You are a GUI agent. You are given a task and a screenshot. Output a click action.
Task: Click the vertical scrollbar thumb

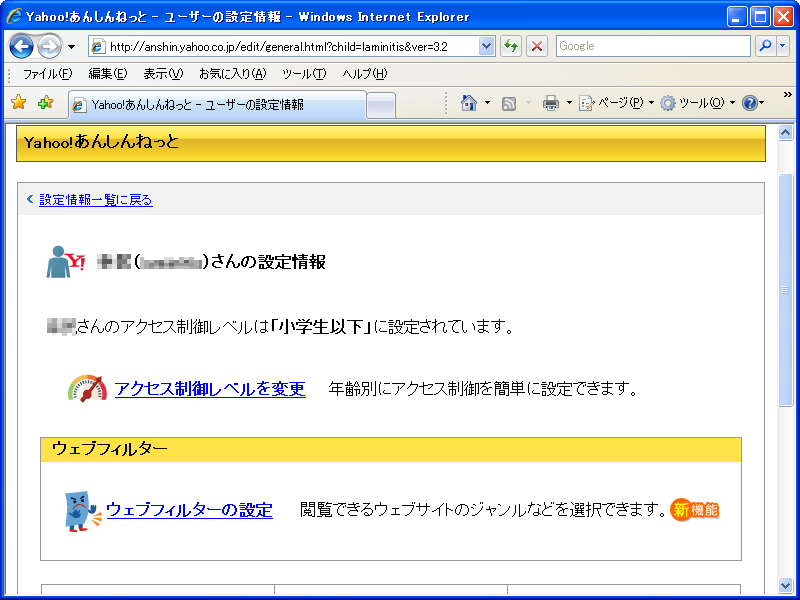pyautogui.click(x=785, y=290)
